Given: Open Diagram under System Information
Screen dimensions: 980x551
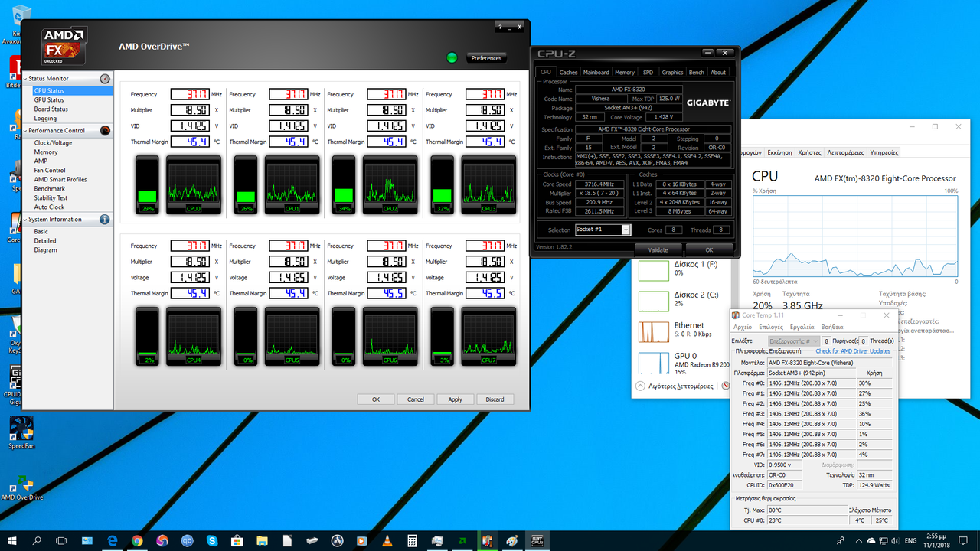Looking at the screenshot, I should 45,250.
